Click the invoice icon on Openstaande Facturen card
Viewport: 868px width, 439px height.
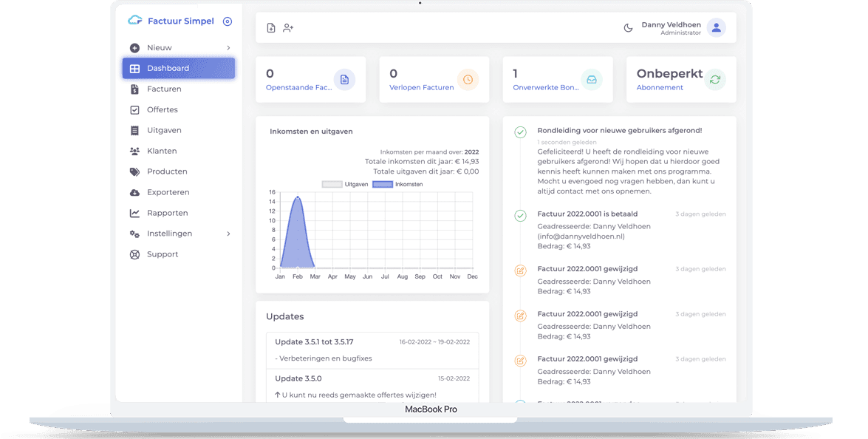pos(344,79)
